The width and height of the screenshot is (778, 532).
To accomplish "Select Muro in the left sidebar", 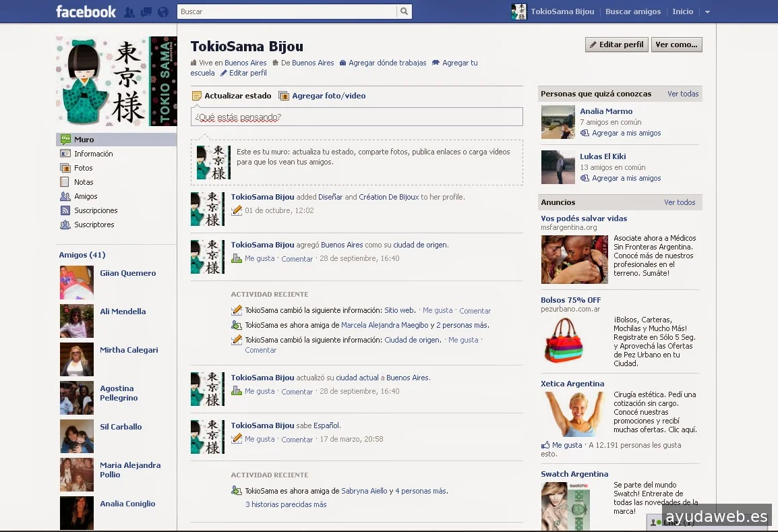I will [x=84, y=140].
